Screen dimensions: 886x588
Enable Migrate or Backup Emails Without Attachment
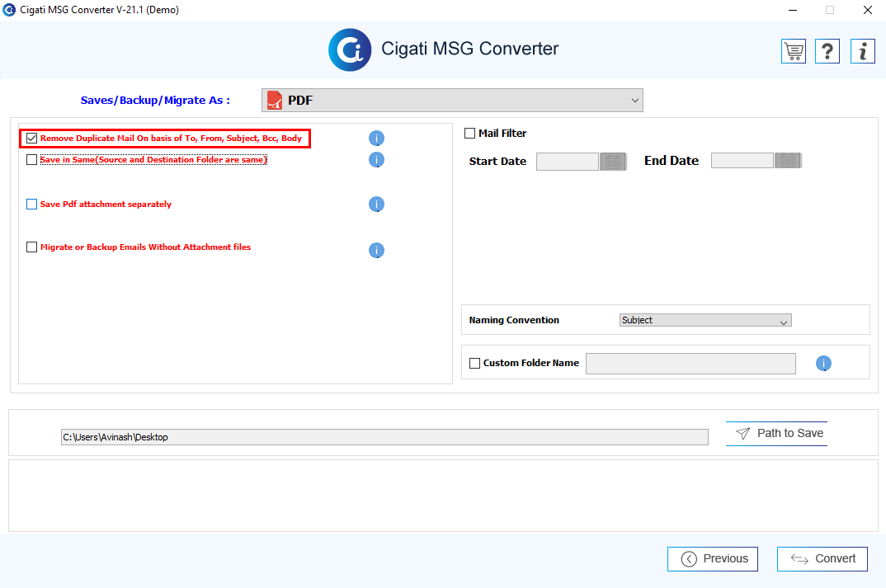tap(31, 247)
